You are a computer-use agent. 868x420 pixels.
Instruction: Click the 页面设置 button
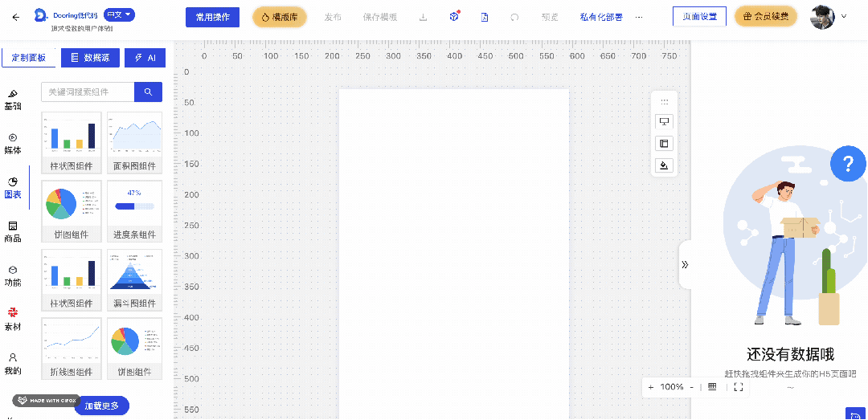pyautogui.click(x=700, y=17)
